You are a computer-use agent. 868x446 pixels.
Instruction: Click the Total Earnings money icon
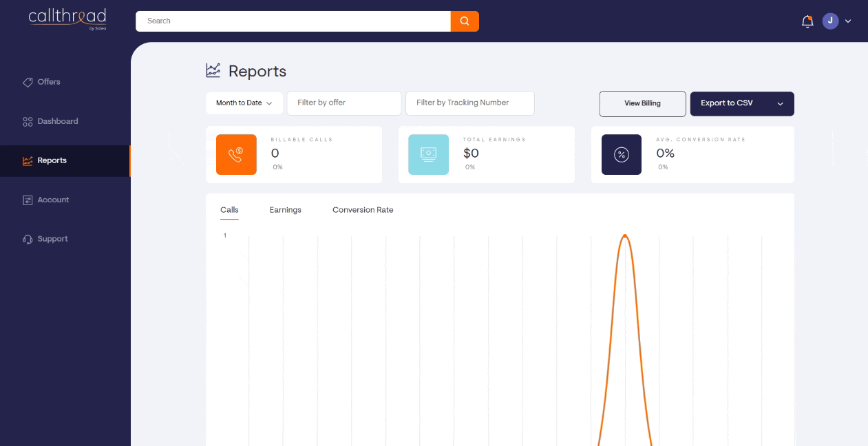[x=428, y=154]
